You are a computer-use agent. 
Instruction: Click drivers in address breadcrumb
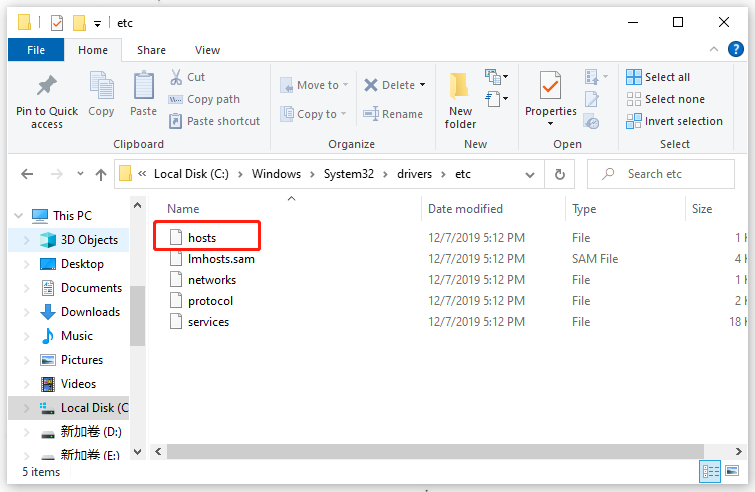pyautogui.click(x=415, y=174)
